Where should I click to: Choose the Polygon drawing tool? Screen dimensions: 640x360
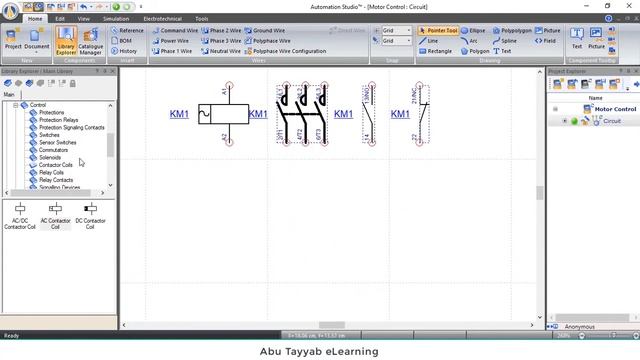coord(475,51)
